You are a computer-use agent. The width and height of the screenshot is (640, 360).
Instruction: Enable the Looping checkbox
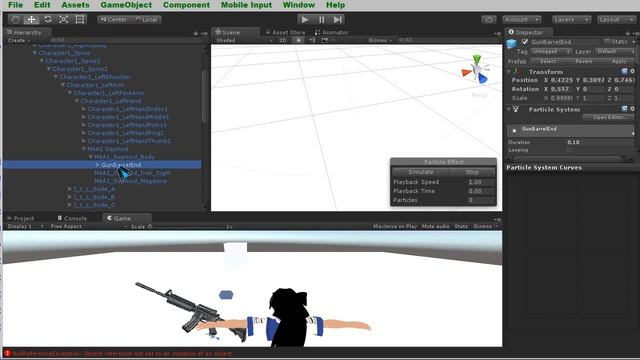(x=570, y=150)
